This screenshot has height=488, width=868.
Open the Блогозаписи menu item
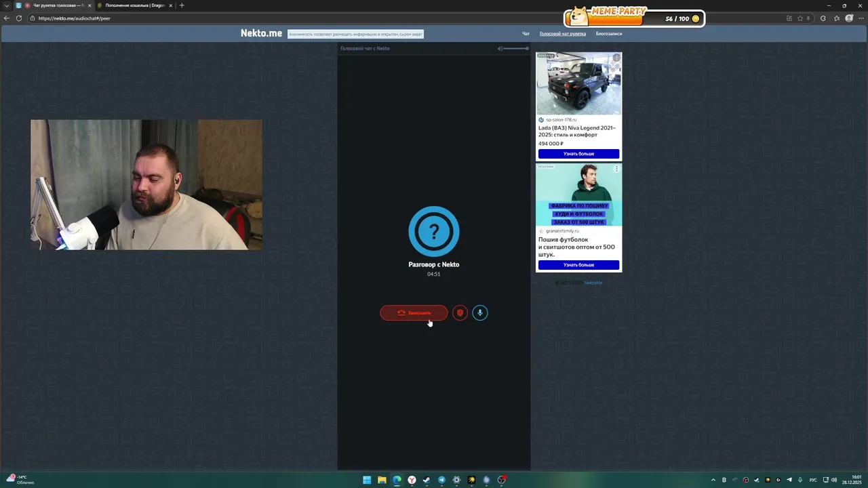click(x=610, y=33)
